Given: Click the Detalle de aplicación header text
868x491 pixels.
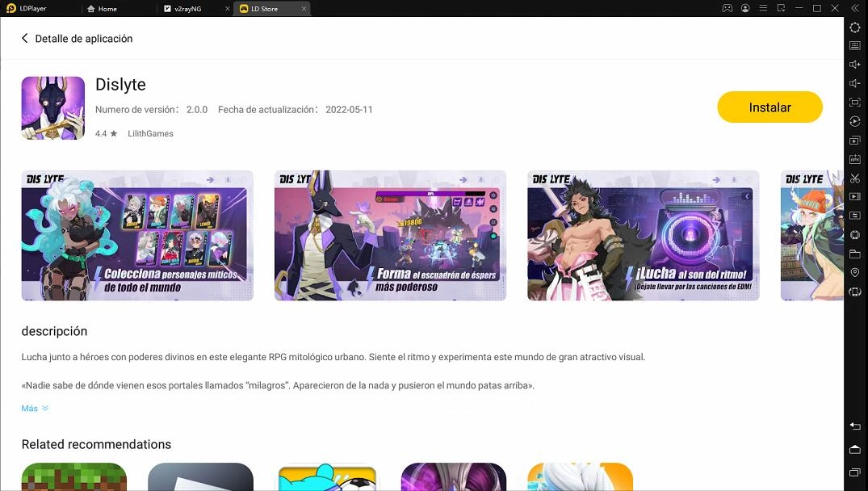Looking at the screenshot, I should click(84, 39).
